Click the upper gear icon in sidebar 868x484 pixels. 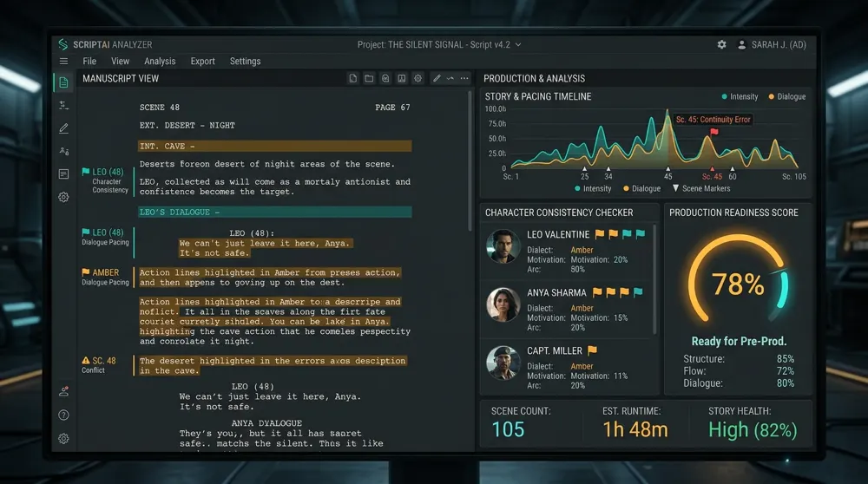coord(63,197)
